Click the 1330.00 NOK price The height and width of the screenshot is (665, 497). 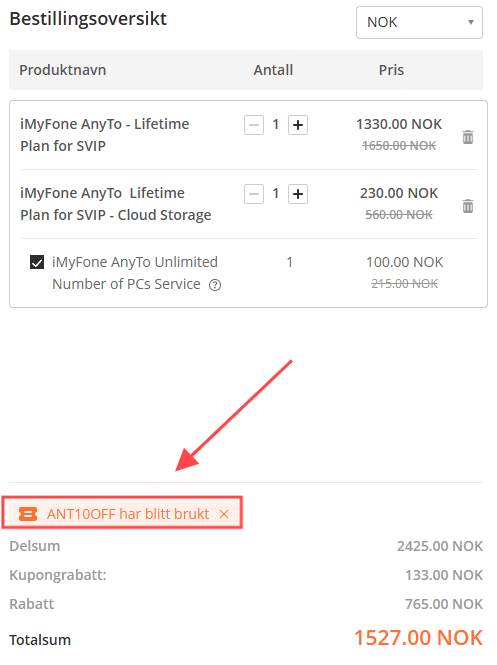[x=399, y=124]
